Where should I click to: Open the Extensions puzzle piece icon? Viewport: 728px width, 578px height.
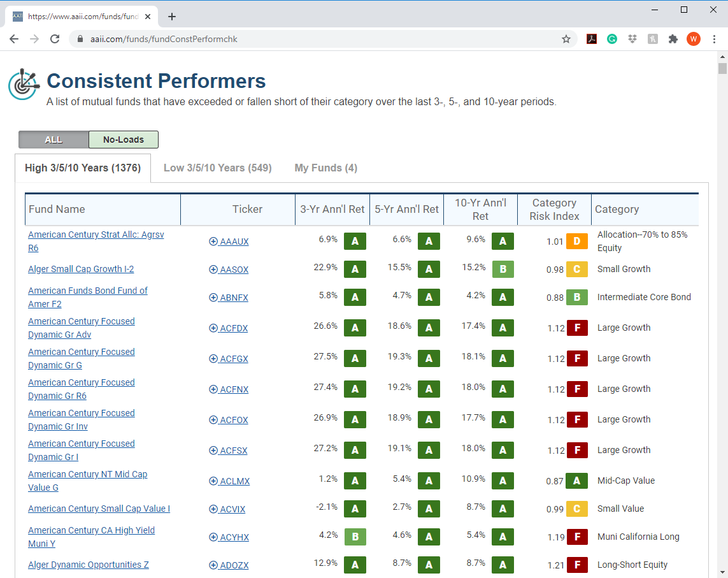673,39
